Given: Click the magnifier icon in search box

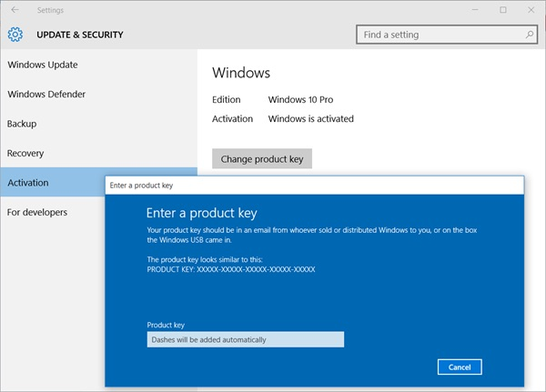Looking at the screenshot, I should tap(530, 35).
